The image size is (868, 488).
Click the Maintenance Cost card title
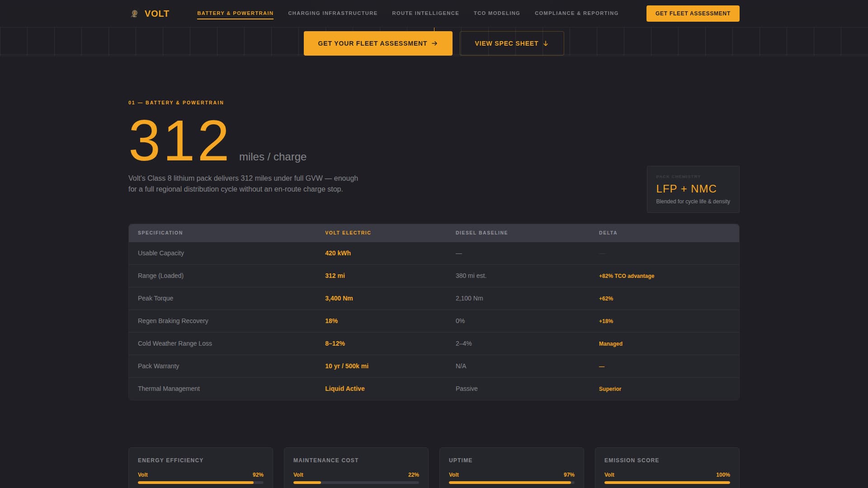(326, 460)
